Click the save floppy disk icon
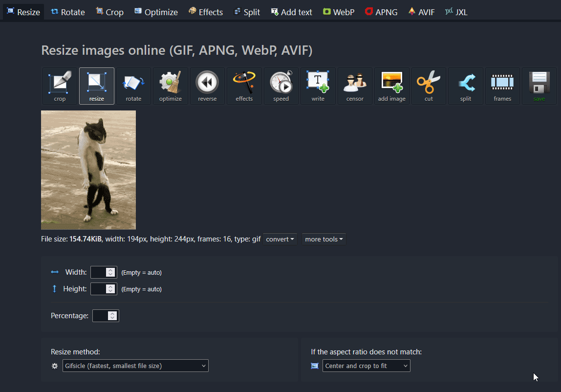This screenshot has width=561, height=392. click(539, 86)
